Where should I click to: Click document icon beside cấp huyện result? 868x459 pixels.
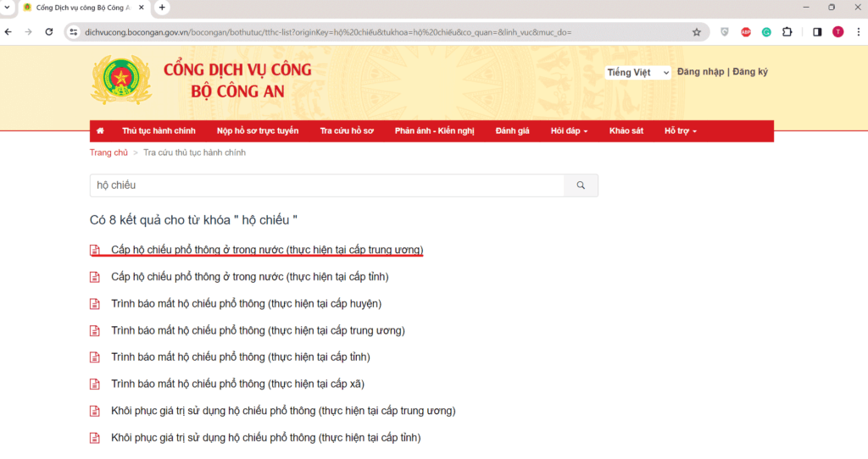click(x=95, y=304)
